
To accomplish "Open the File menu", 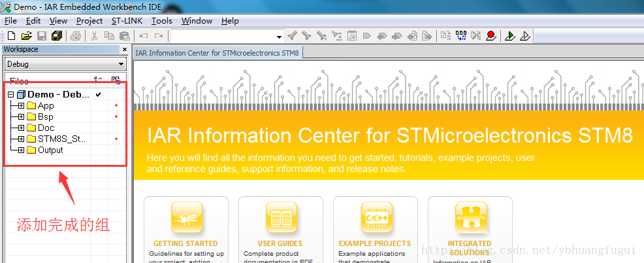I will tap(10, 20).
